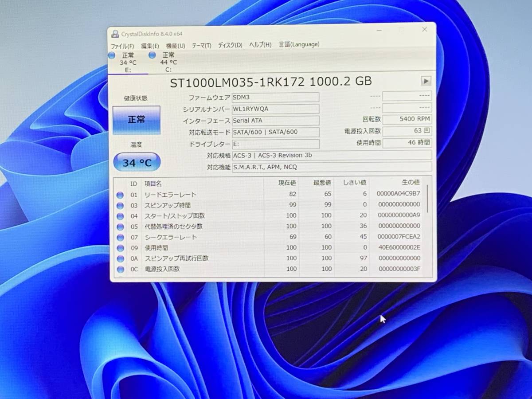Click the interface field Serial ATA
This screenshot has height=399, width=532.
tap(275, 121)
